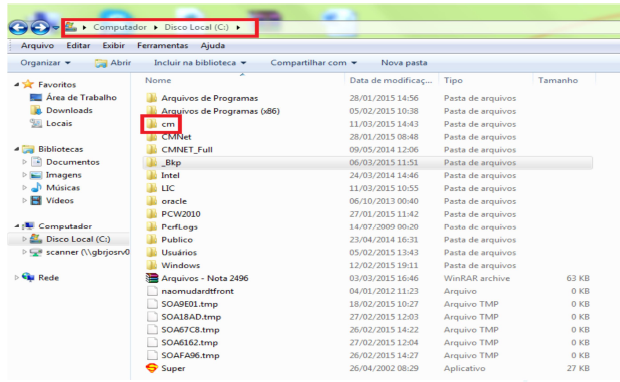This screenshot has height=382, width=620.
Task: Select the PerfLogs folder icon
Action: point(151,227)
